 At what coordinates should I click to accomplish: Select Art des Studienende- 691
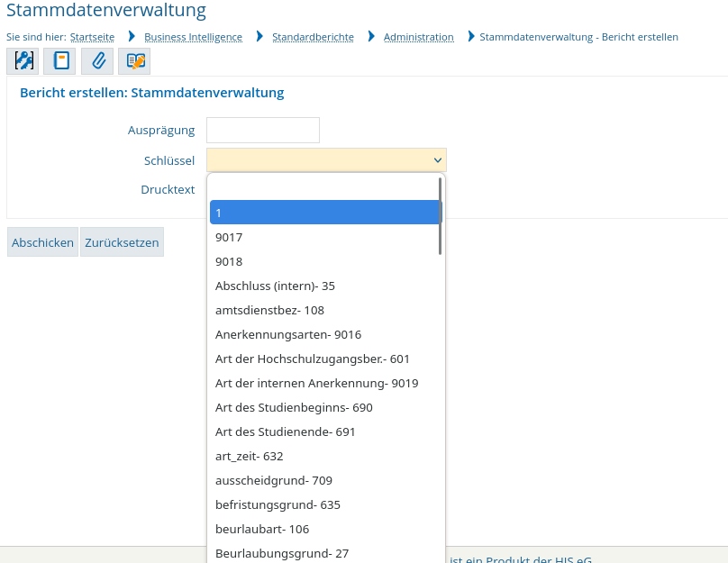(x=325, y=431)
